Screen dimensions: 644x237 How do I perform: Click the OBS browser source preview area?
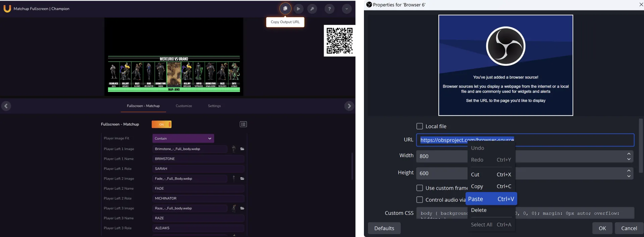coord(505,65)
